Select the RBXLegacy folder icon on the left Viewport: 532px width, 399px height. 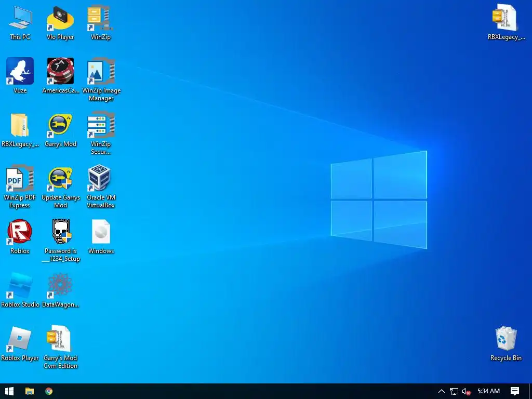click(20, 130)
